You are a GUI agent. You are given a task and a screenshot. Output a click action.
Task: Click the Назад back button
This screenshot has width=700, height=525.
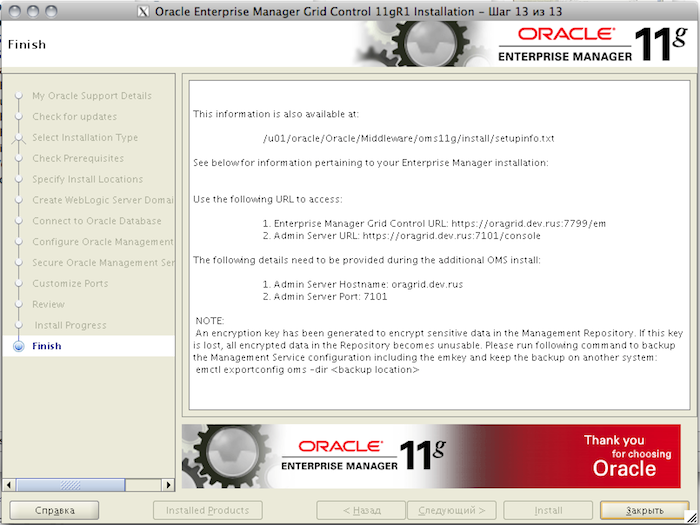pos(361,510)
